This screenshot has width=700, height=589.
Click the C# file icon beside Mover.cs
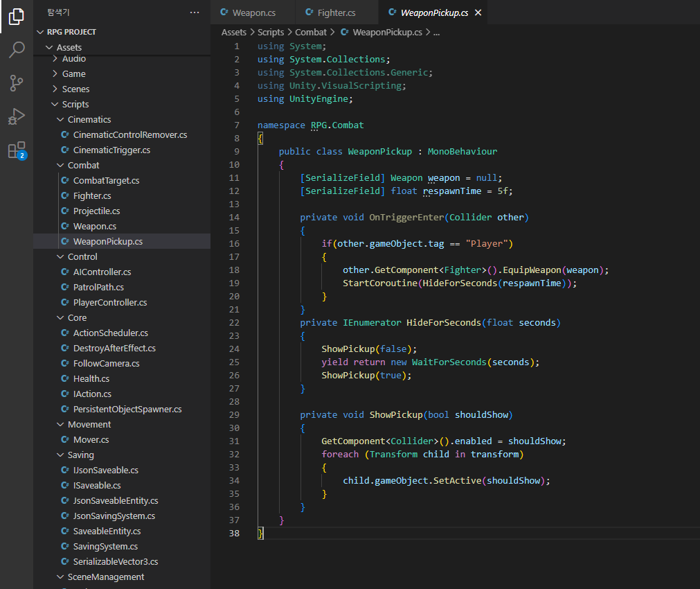tap(65, 440)
